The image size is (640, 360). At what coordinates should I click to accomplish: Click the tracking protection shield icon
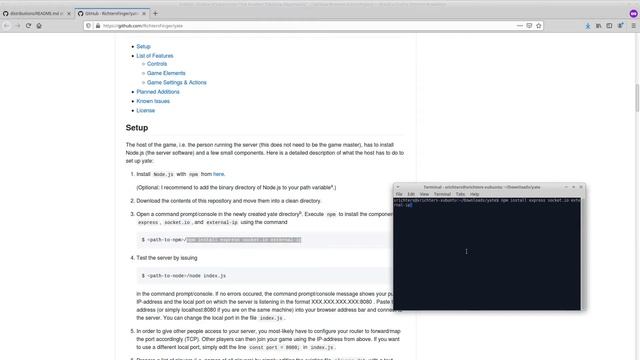(x=89, y=26)
